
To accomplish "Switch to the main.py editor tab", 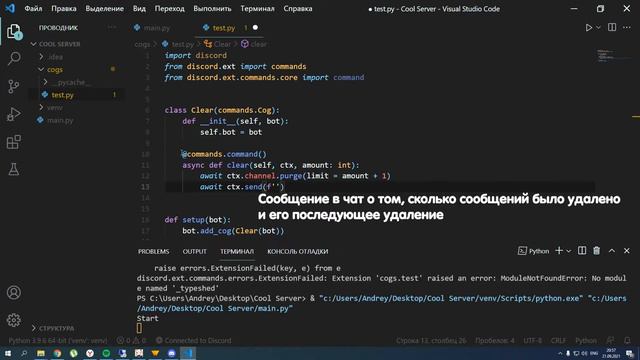I will 157,28.
